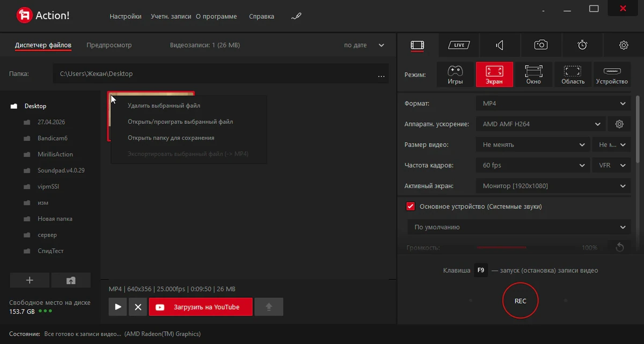
Task: Select the Игры recording mode
Action: (x=455, y=75)
